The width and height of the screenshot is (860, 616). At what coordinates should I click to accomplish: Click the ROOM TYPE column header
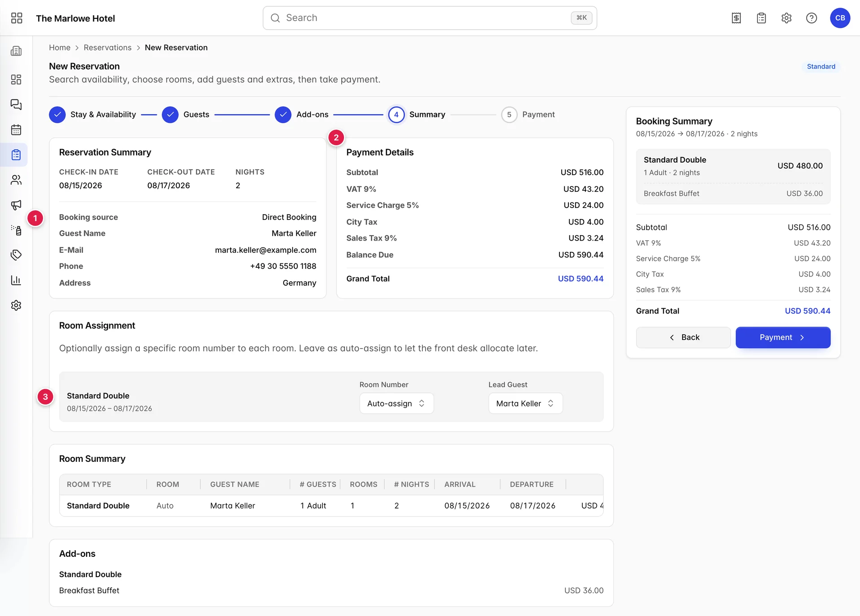(89, 484)
